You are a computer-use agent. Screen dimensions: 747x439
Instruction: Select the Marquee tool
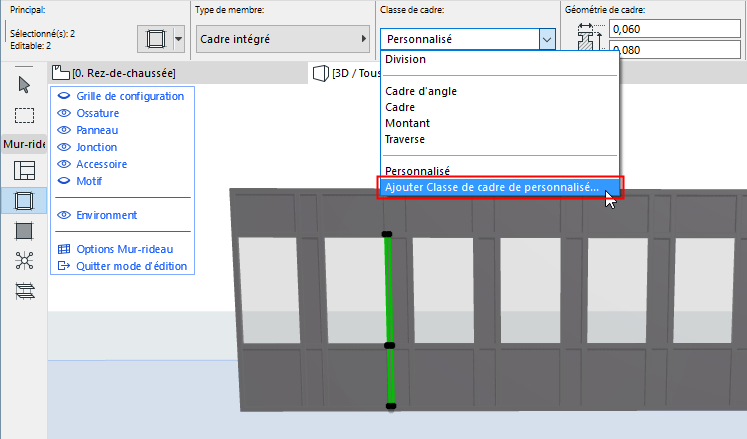pos(24,115)
